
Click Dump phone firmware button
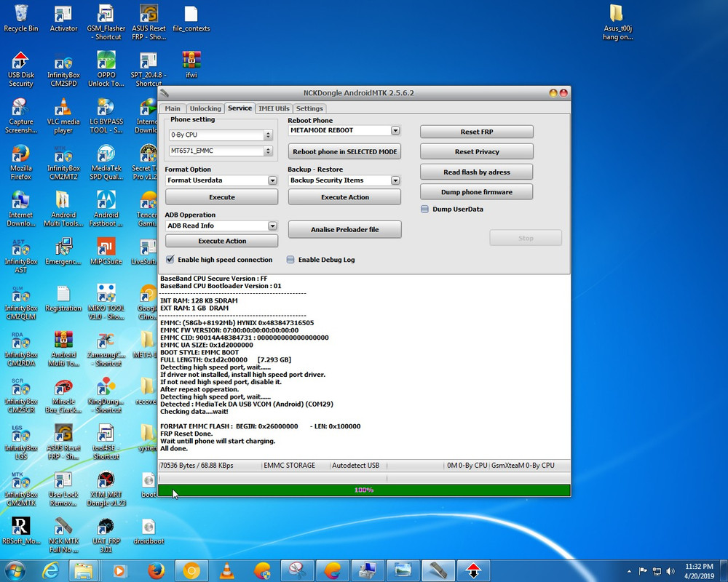coord(477,191)
